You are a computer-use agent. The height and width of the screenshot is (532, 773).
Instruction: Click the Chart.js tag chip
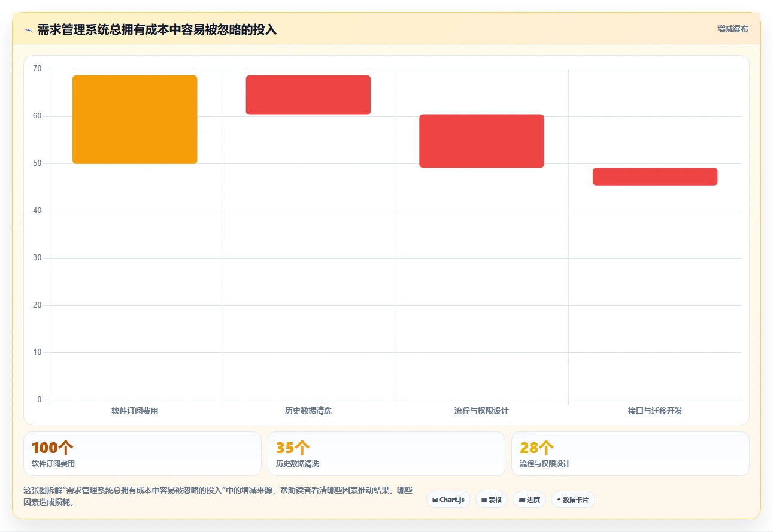click(448, 500)
